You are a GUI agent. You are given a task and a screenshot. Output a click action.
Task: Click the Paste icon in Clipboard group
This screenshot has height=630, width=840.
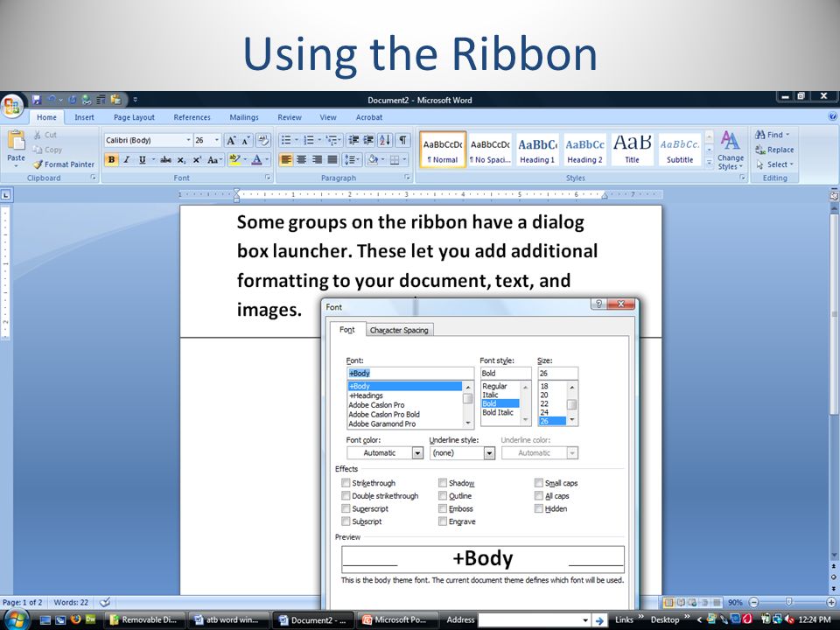click(x=16, y=140)
